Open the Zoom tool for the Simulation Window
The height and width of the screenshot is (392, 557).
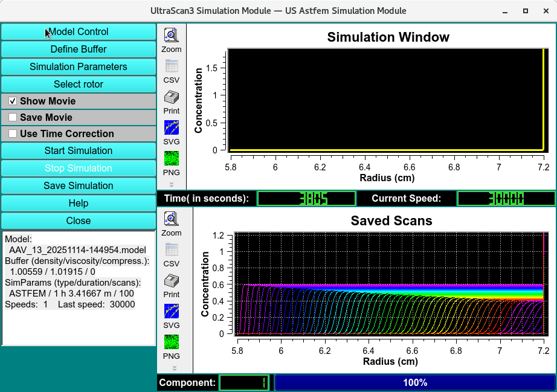pyautogui.click(x=171, y=36)
